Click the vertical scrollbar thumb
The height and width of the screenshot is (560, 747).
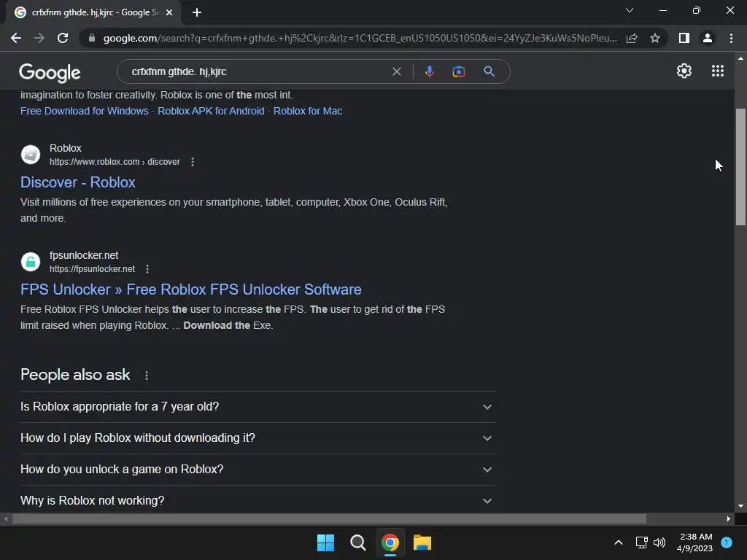740,167
